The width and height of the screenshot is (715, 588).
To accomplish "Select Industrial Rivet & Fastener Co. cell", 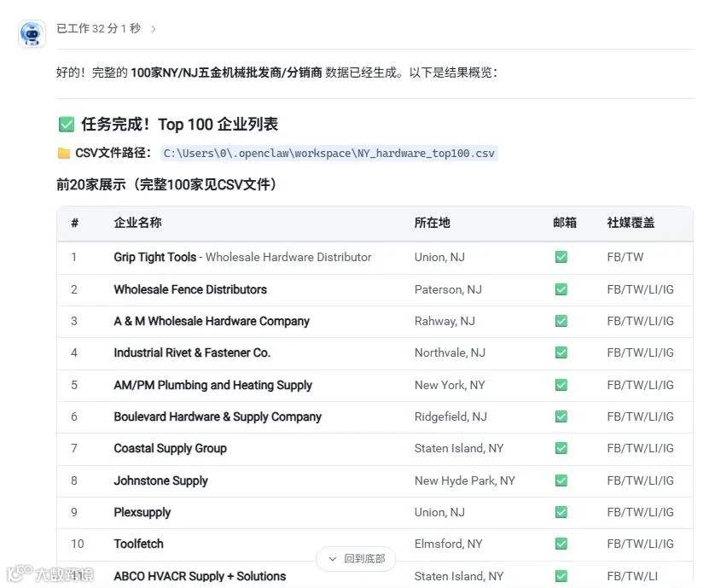I will [192, 352].
